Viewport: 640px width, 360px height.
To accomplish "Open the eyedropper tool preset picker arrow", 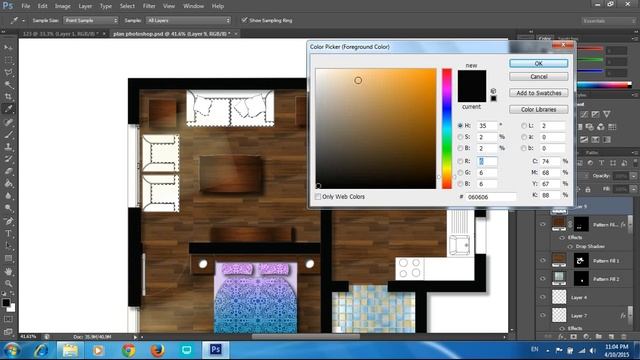I will pyautogui.click(x=23, y=20).
